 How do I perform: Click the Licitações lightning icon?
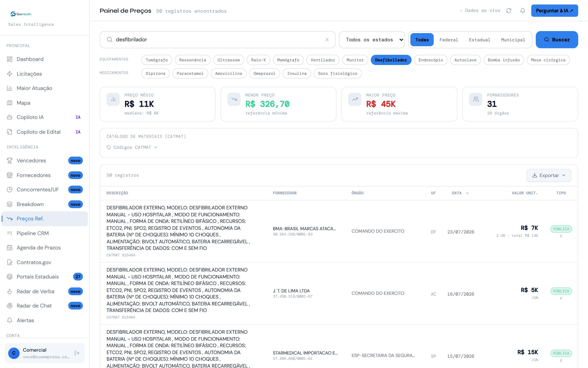coord(9,74)
